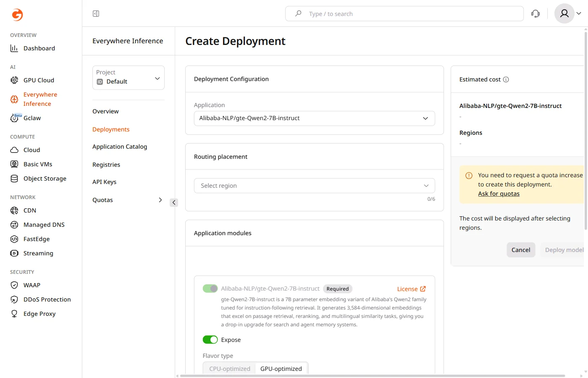The height and width of the screenshot is (378, 588).
Task: Open the Dashboard chart icon
Action: (14, 48)
